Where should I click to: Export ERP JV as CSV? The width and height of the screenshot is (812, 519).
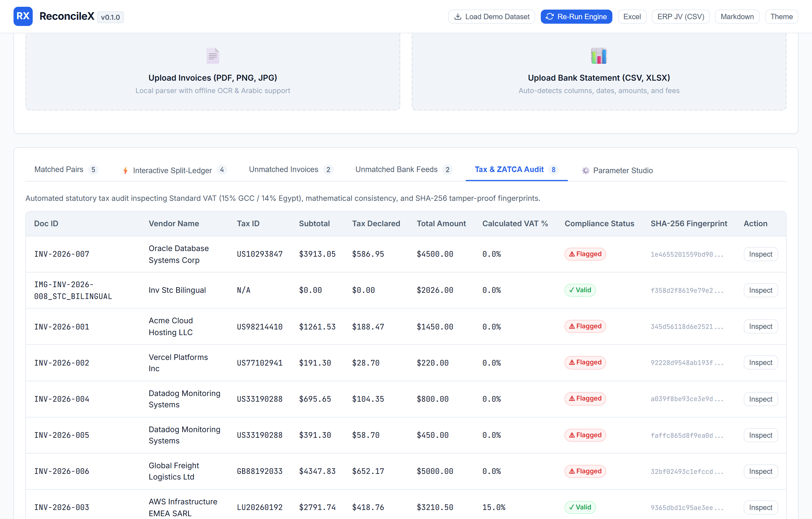681,17
